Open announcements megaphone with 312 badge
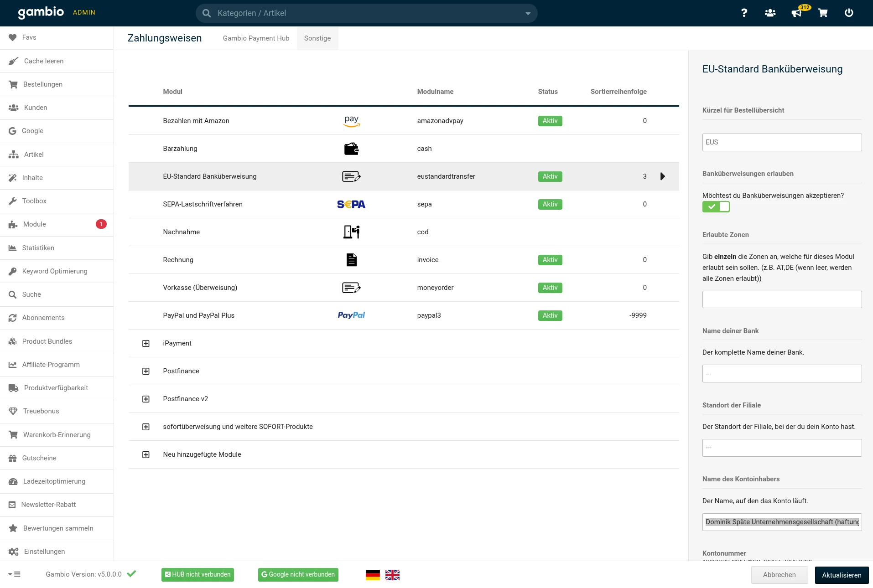 point(796,13)
